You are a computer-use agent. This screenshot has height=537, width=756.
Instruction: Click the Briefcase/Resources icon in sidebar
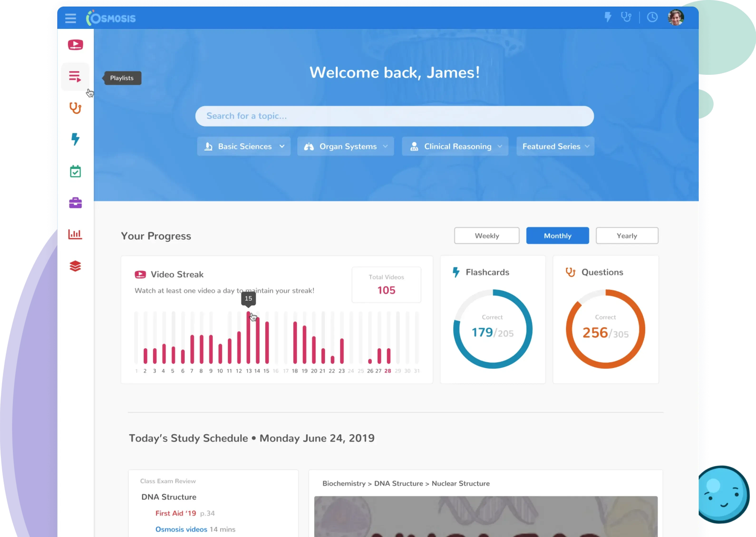(76, 202)
